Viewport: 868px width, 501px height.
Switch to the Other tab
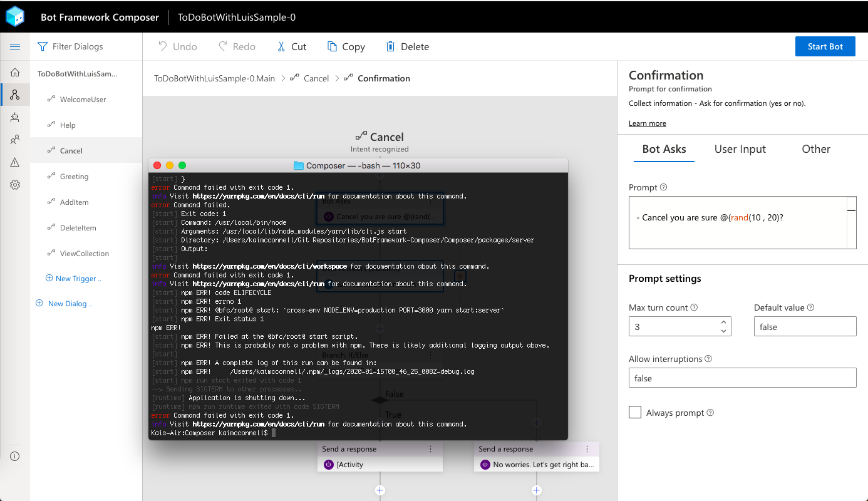[815, 149]
